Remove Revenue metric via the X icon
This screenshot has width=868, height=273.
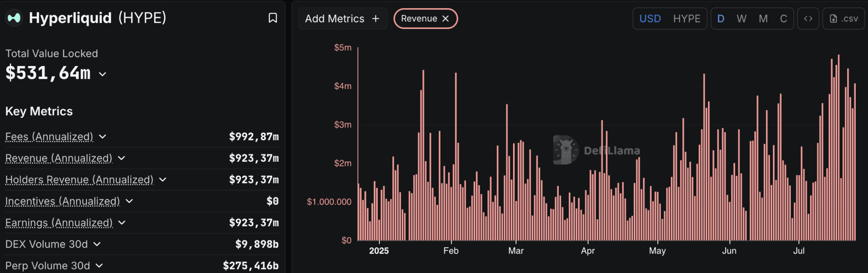click(x=445, y=19)
